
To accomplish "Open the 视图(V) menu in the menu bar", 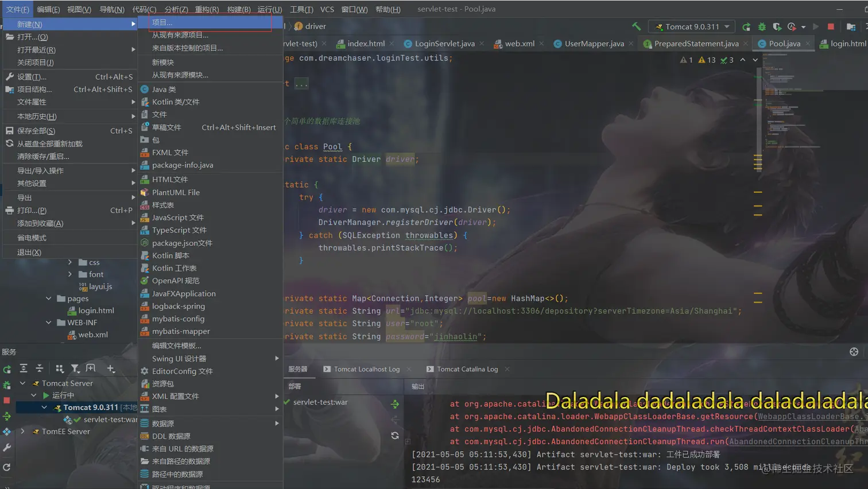I will click(79, 9).
